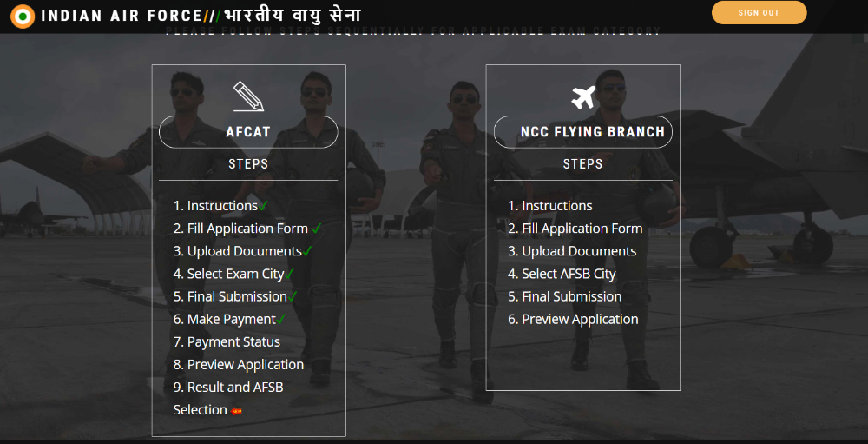Click the new badge beside AFSB Selection
This screenshot has width=868, height=444.
pos(236,411)
